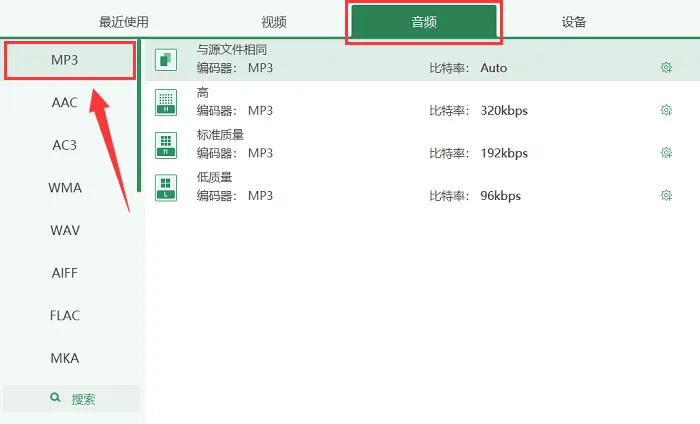Click the standard quality M preset icon

click(166, 145)
